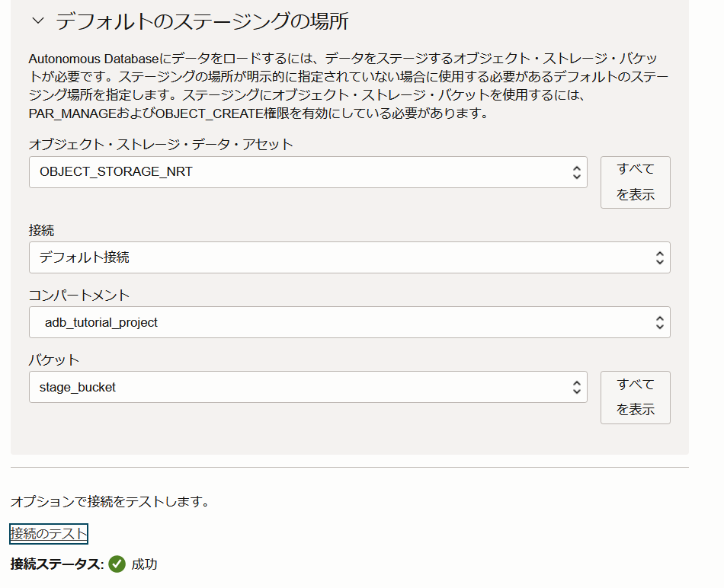Click the up-down arrows icon beside stage_bucket
The height and width of the screenshot is (588, 724).
point(576,387)
